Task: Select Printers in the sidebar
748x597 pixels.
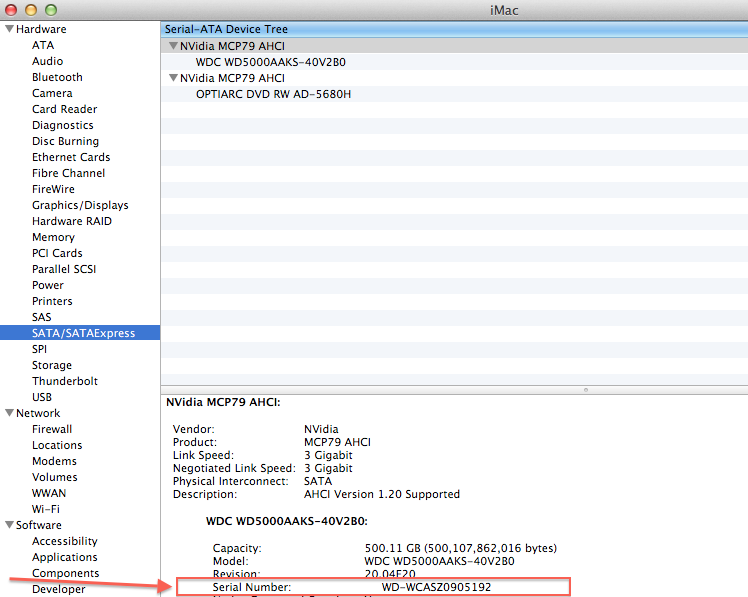Action: point(52,301)
